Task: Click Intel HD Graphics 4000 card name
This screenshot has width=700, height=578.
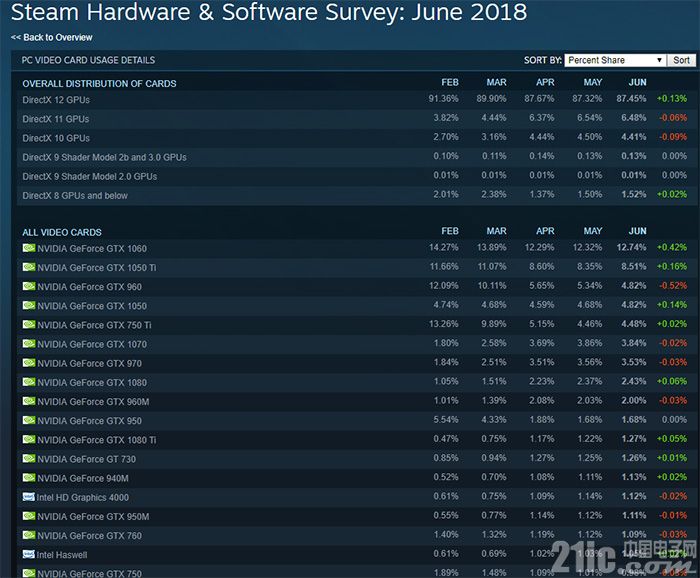Action: tap(83, 498)
